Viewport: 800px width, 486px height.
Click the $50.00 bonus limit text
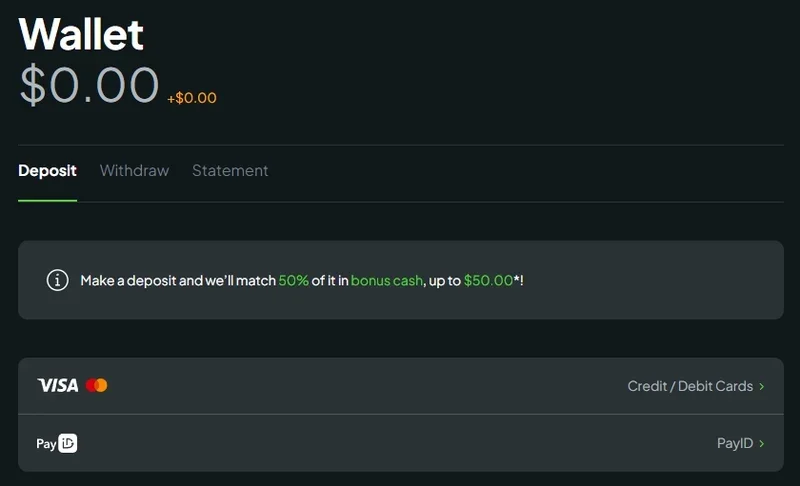[488, 280]
